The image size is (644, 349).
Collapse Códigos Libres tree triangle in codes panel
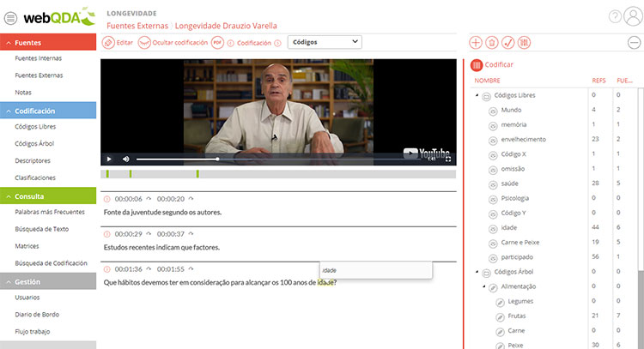pyautogui.click(x=477, y=95)
